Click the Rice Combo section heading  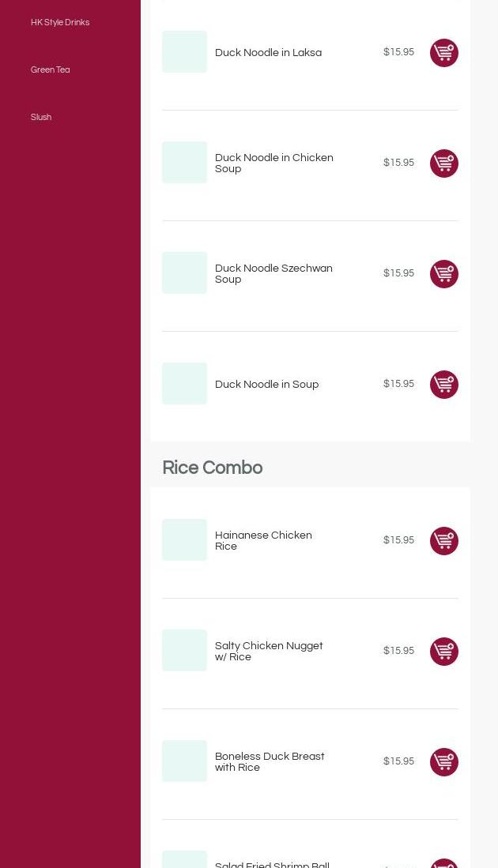click(x=212, y=468)
